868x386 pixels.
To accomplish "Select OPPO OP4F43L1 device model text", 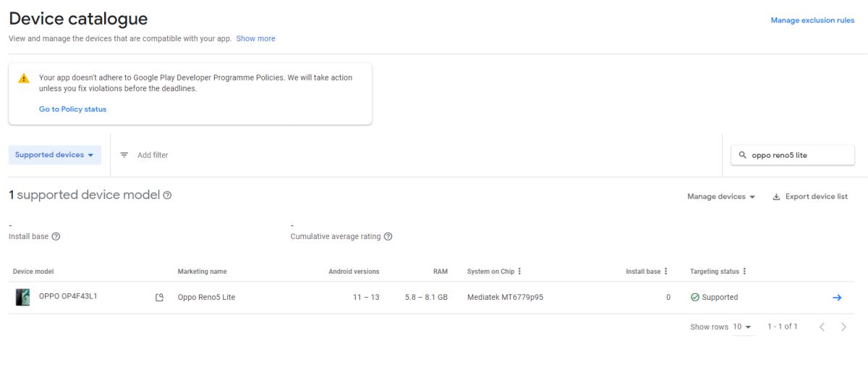I will [68, 296].
